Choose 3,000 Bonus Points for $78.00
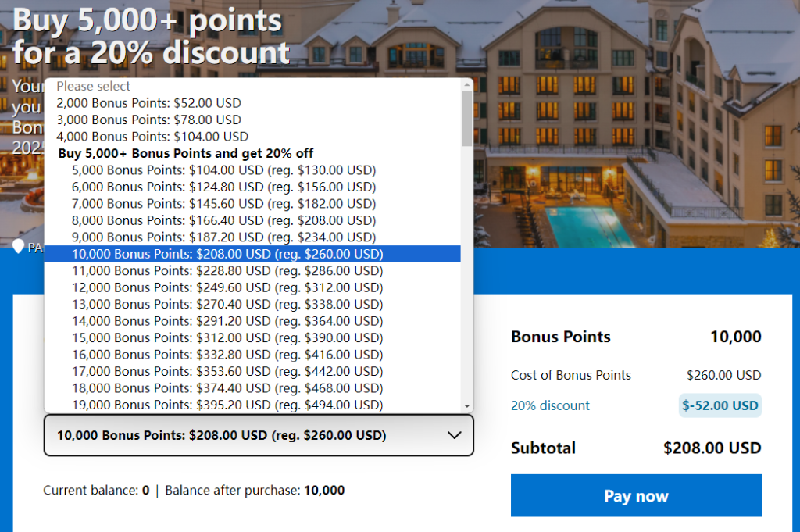Image resolution: width=800 pixels, height=532 pixels. pos(148,120)
